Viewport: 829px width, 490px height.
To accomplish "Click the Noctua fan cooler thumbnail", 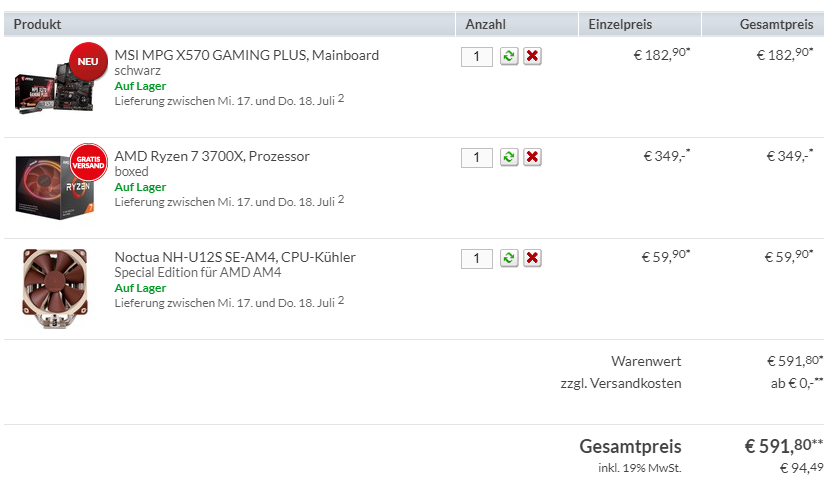I will click(55, 288).
